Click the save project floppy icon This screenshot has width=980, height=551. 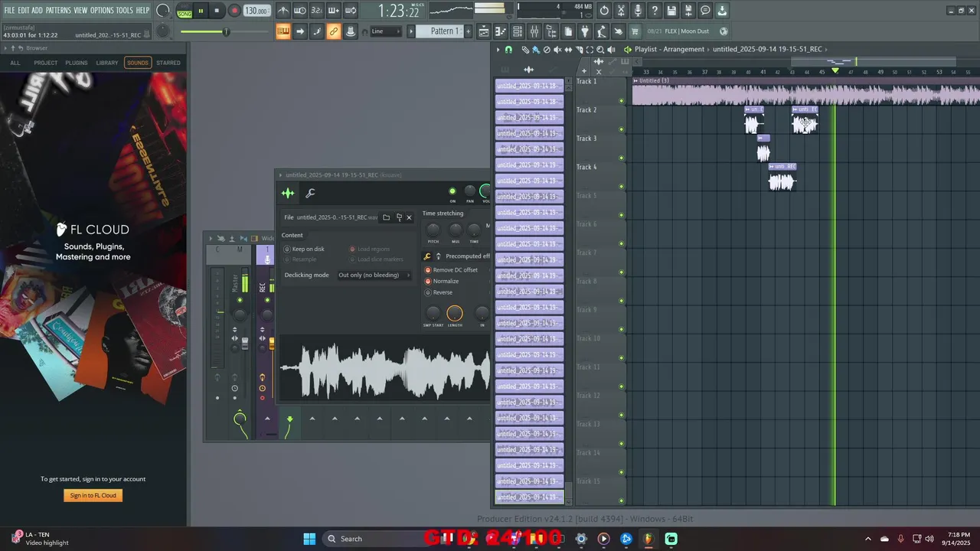tap(671, 11)
